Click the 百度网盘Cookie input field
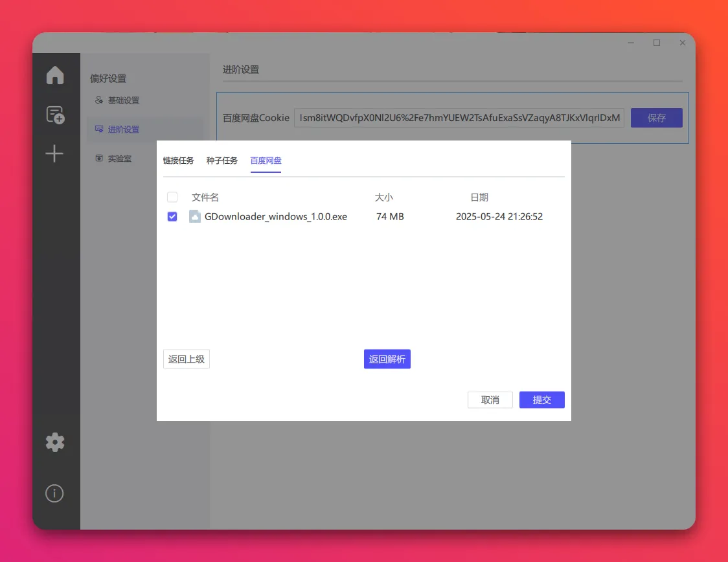The height and width of the screenshot is (562, 728). coord(459,118)
